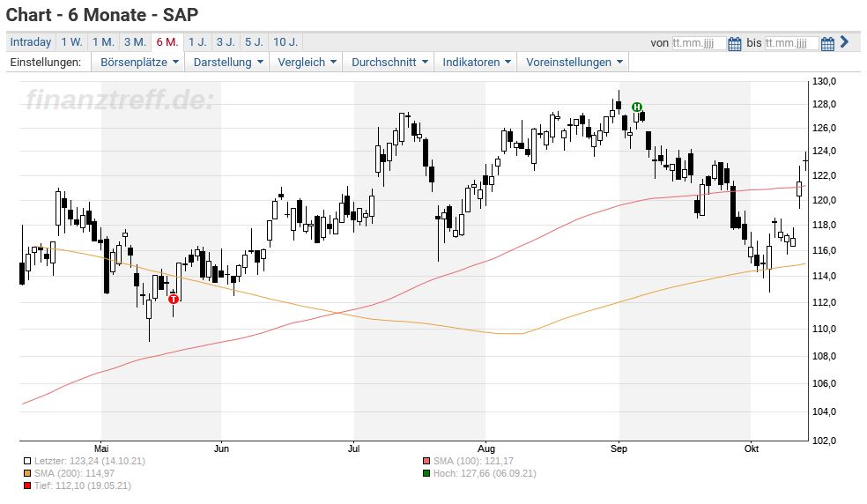Viewport: 867px width, 504px height.
Task: Click the white Letzter legend swatch
Action: (27, 461)
